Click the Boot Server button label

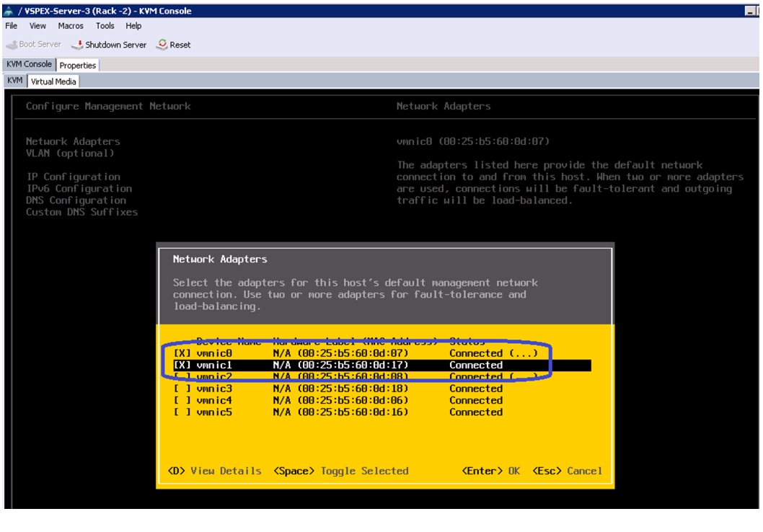(x=40, y=44)
